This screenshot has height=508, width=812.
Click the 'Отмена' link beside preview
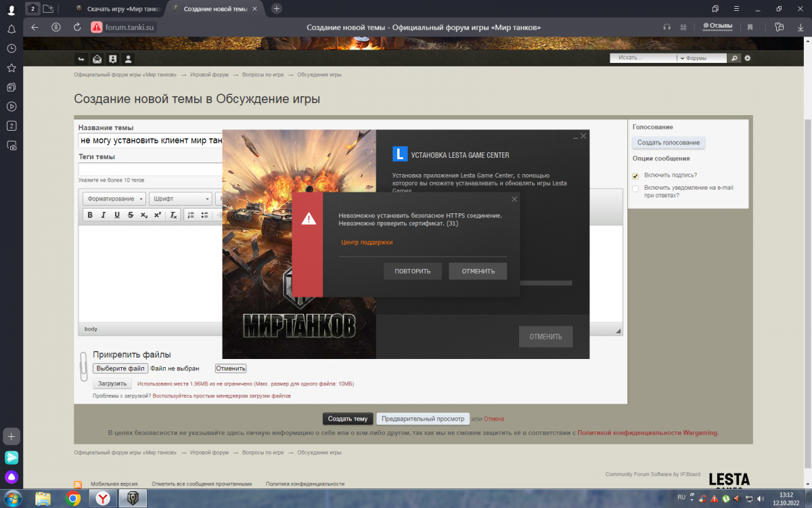[x=493, y=419]
